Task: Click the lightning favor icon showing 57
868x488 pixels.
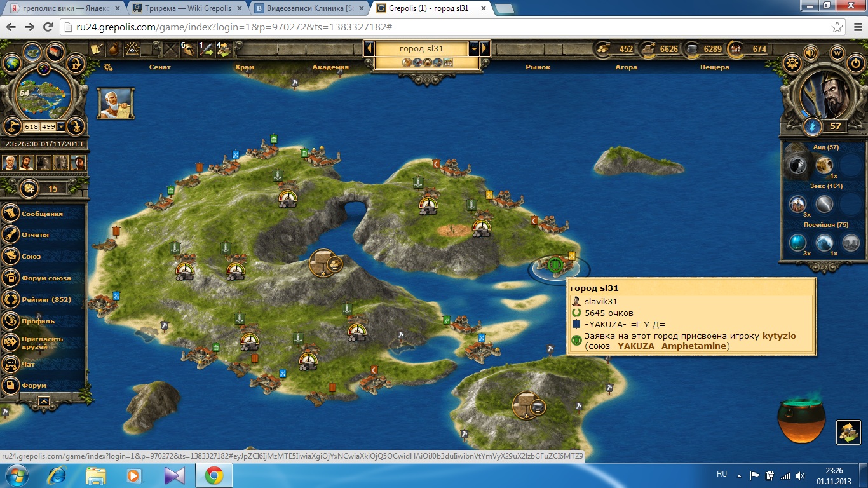Action: coord(812,126)
